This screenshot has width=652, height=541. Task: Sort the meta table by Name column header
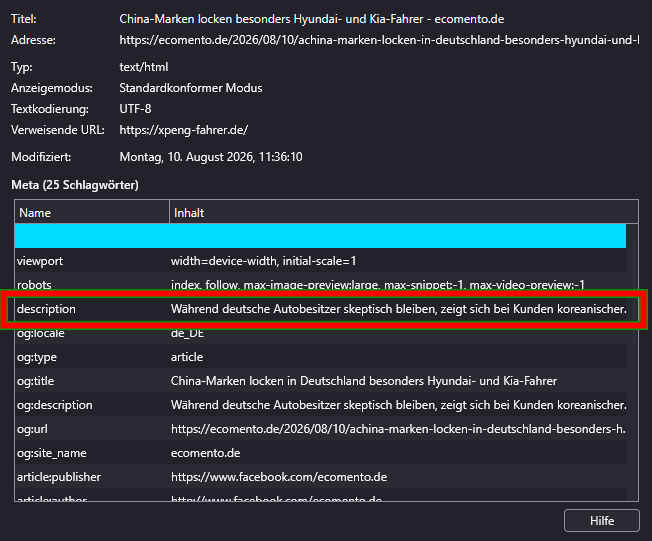pos(92,212)
